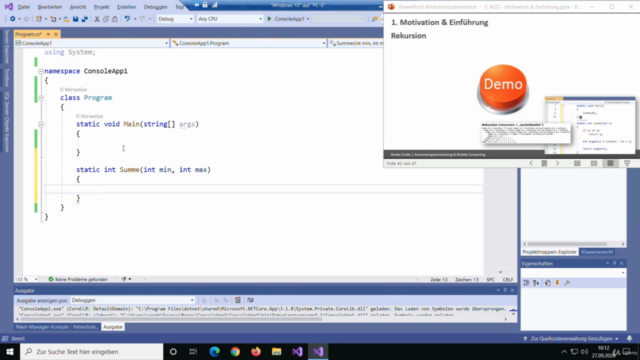Click Zur Quellcodeverwaltung hinzufügen
Screen dimensions: 640x360
pyautogui.click(x=571, y=339)
